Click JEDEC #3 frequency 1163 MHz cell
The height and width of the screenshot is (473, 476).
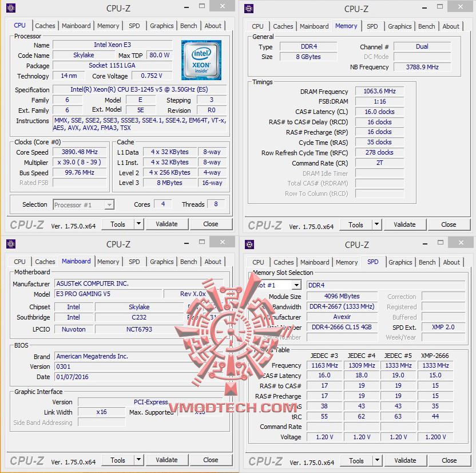click(324, 365)
